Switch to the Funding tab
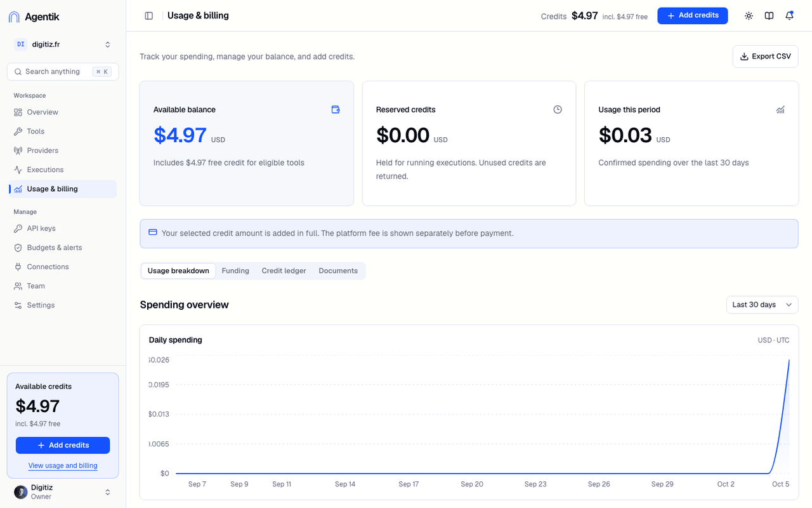This screenshot has width=812, height=508. (x=235, y=271)
